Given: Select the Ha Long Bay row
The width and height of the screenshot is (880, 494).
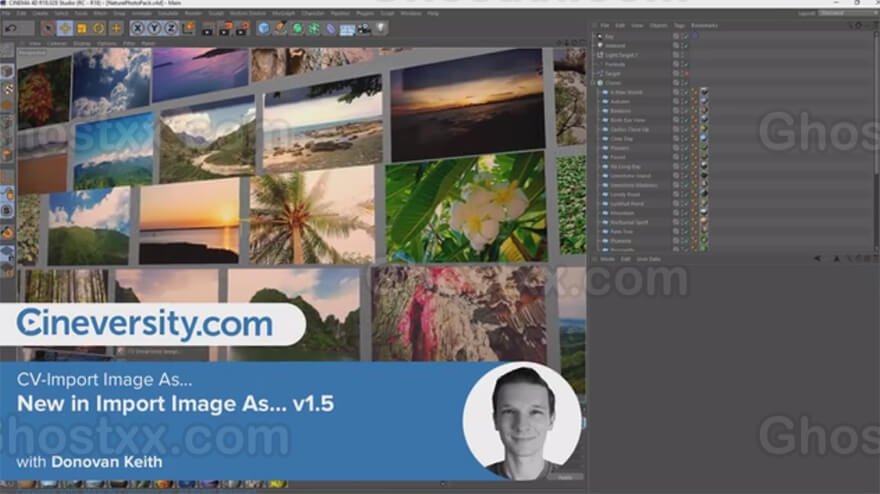Looking at the screenshot, I should [625, 167].
